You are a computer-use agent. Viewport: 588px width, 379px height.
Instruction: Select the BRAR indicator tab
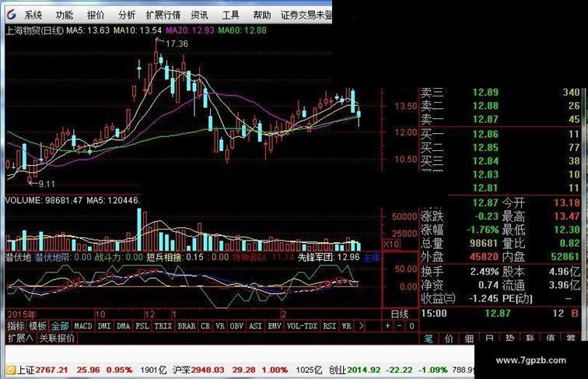click(x=187, y=326)
